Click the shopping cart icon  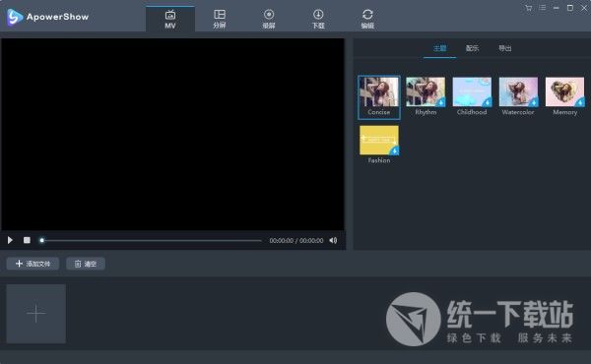point(528,8)
